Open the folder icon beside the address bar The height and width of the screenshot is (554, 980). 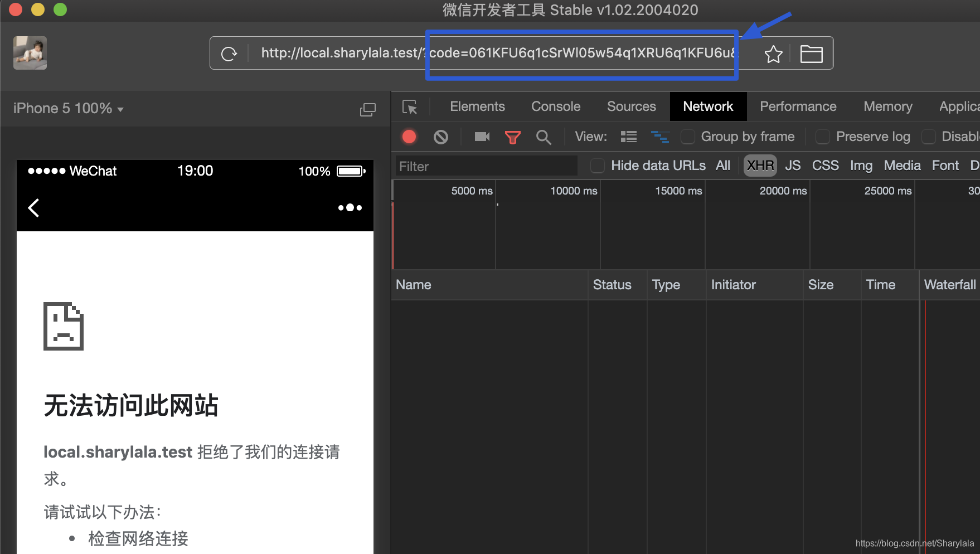811,54
